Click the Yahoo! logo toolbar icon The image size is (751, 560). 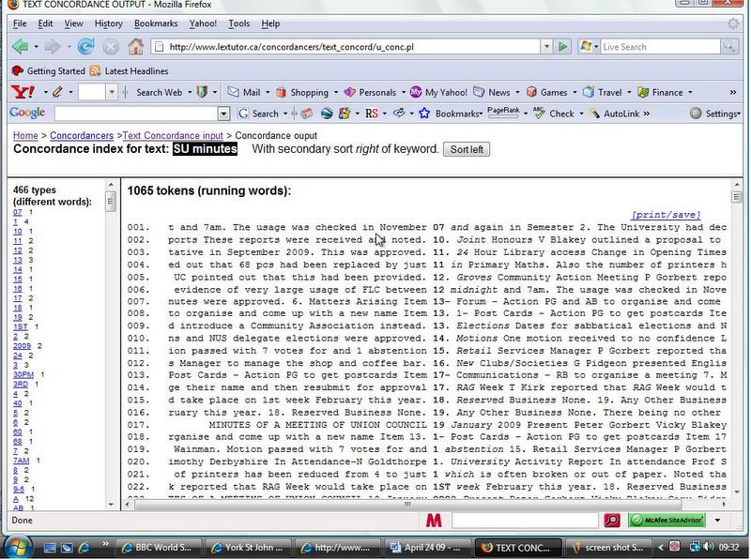tap(21, 92)
